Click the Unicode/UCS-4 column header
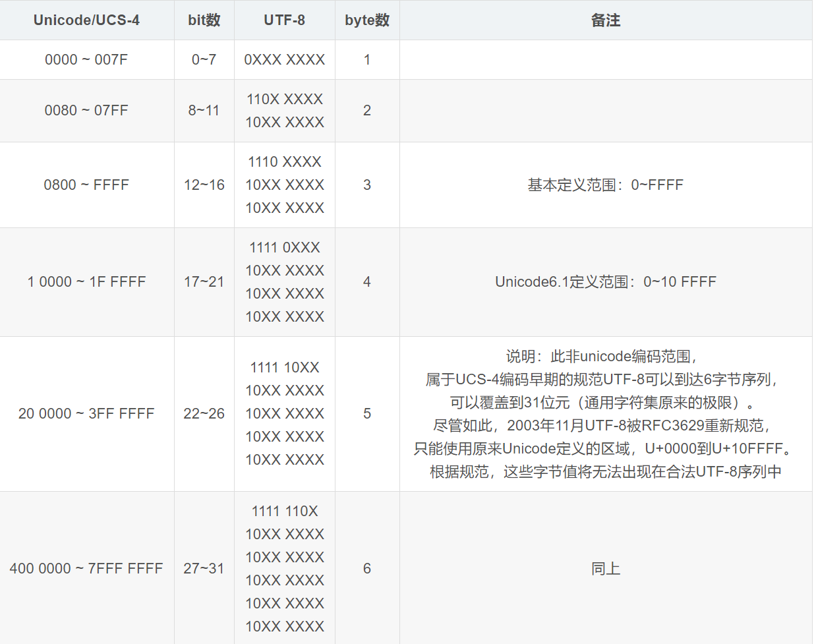The image size is (814, 644). tap(86, 20)
